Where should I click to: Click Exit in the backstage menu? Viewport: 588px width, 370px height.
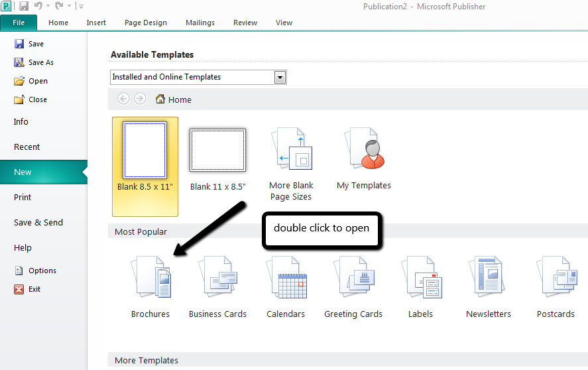[27, 289]
